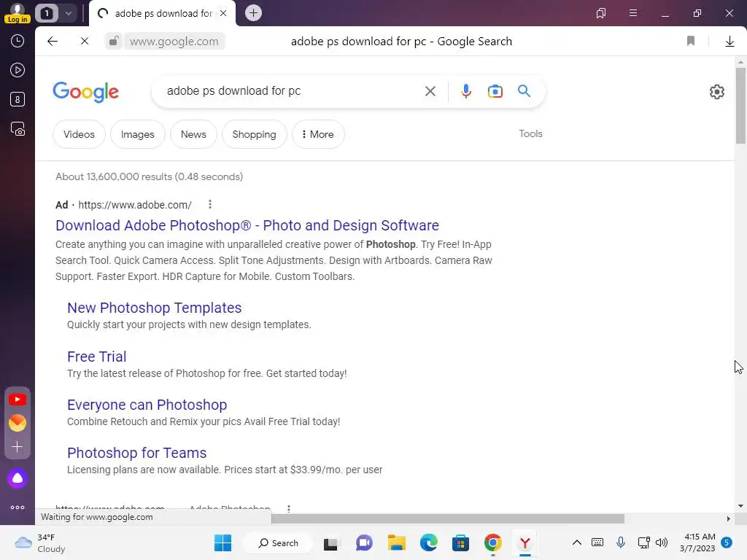The image size is (747, 560).
Task: Switch to News results tab
Action: (x=193, y=134)
